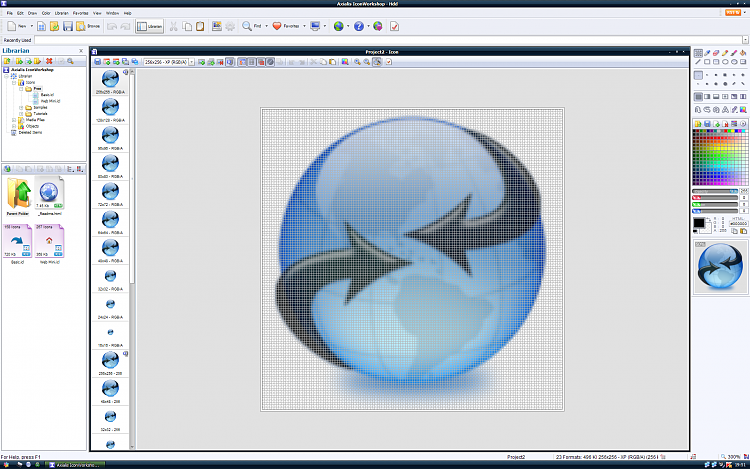Open the Draw menu
The height and width of the screenshot is (469, 750).
click(33, 13)
